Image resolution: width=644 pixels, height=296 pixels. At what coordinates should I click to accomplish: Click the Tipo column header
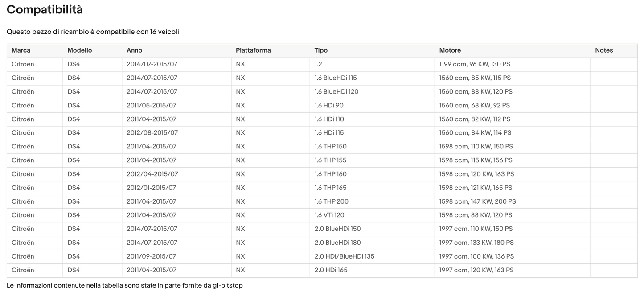[321, 50]
